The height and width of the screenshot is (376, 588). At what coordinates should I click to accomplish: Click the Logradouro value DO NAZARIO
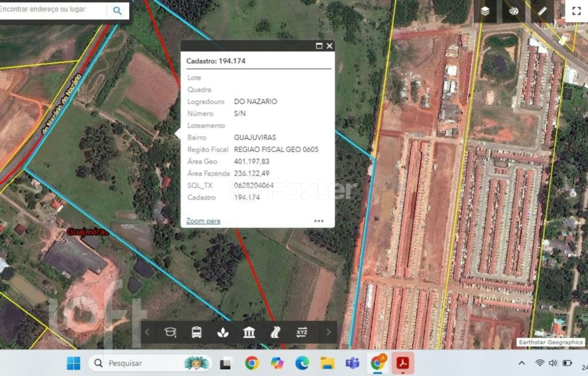pos(256,101)
